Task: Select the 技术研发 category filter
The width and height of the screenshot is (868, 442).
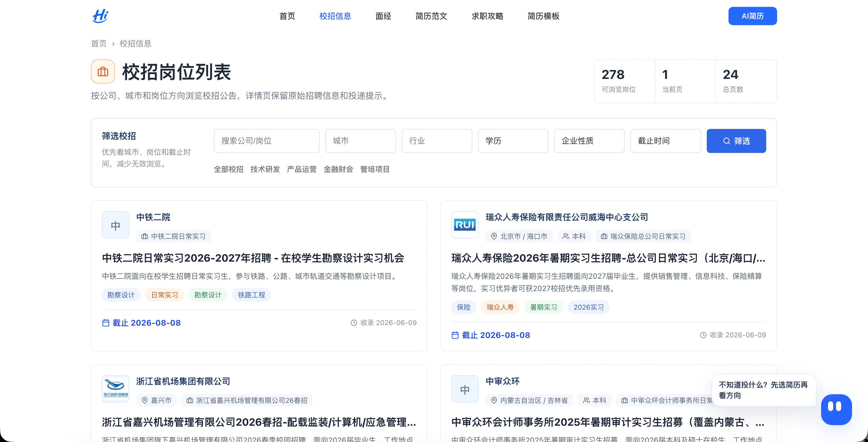Action: click(x=265, y=169)
